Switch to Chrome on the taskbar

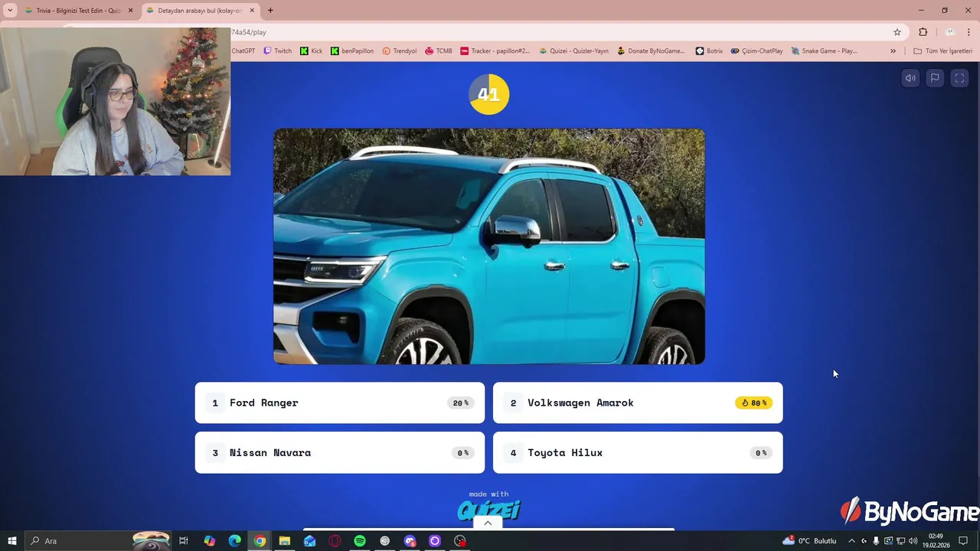pos(260,541)
